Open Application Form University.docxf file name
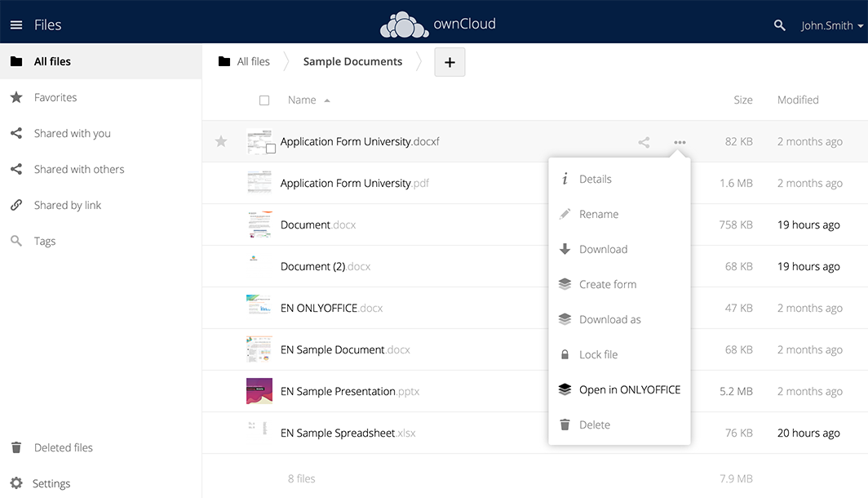The width and height of the screenshot is (868, 498). [359, 142]
